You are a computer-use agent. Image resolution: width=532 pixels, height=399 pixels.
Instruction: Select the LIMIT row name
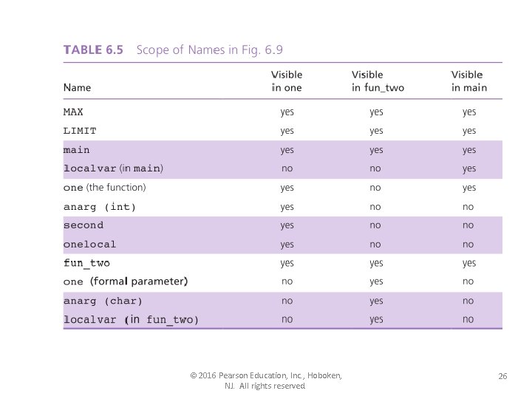tap(80, 131)
